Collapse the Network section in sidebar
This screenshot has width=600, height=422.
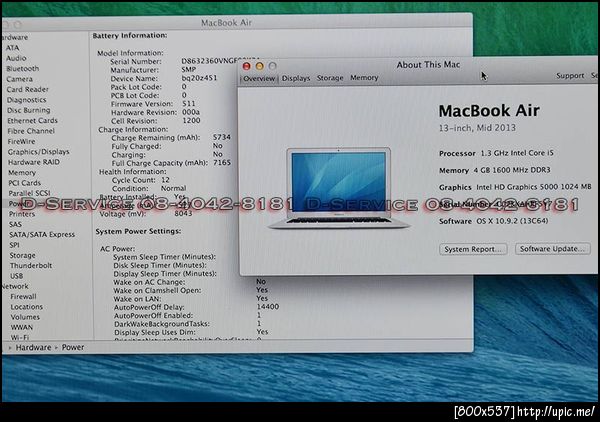15,286
